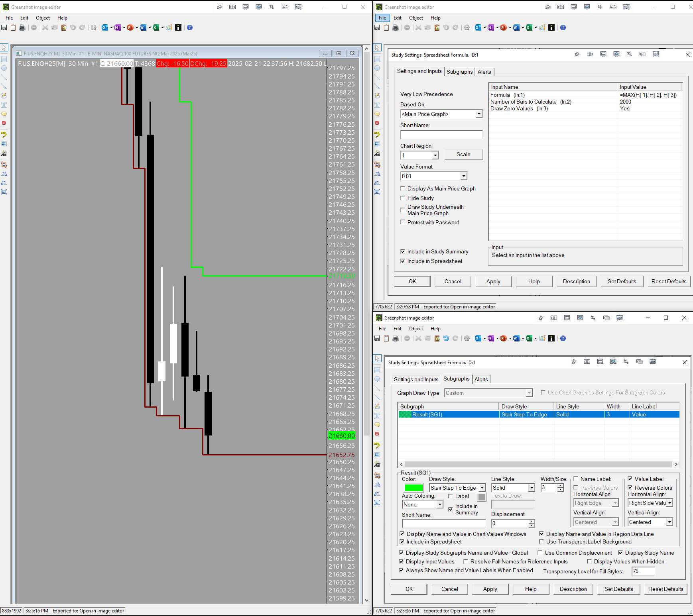The height and width of the screenshot is (616, 693).
Task: Expand the Value Format dropdown
Action: tap(464, 176)
